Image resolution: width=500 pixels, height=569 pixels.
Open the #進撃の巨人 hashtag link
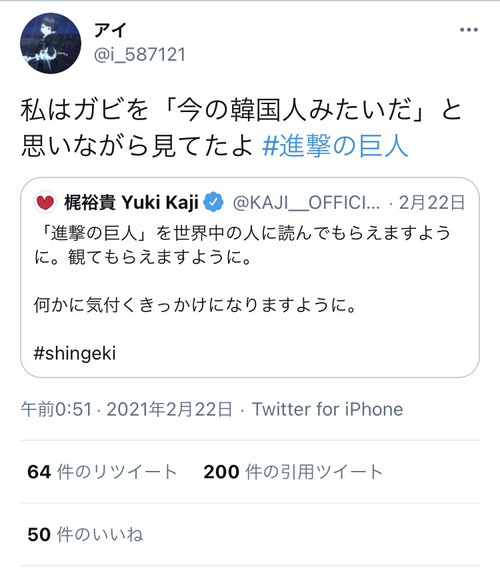click(335, 146)
